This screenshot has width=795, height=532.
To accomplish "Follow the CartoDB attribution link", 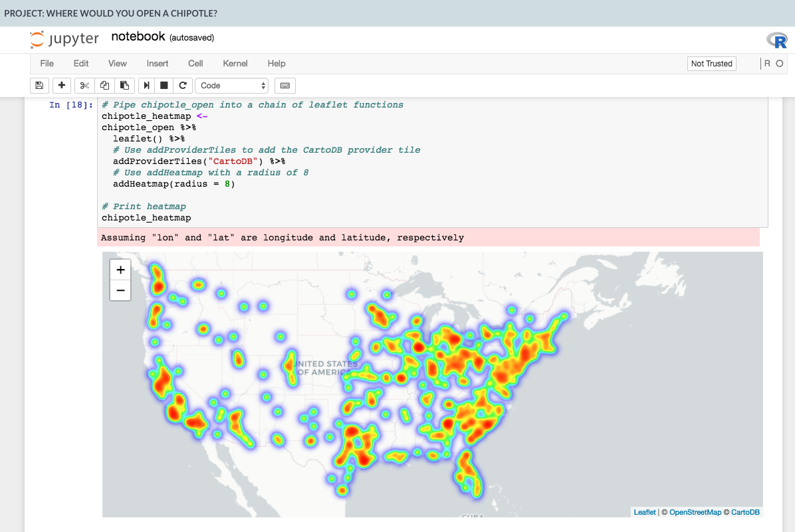I will 745,512.
